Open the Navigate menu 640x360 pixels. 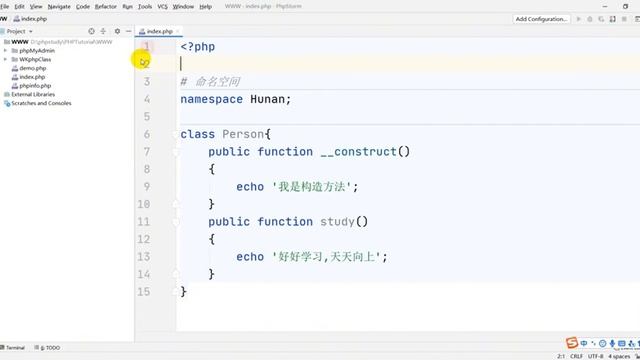click(59, 7)
